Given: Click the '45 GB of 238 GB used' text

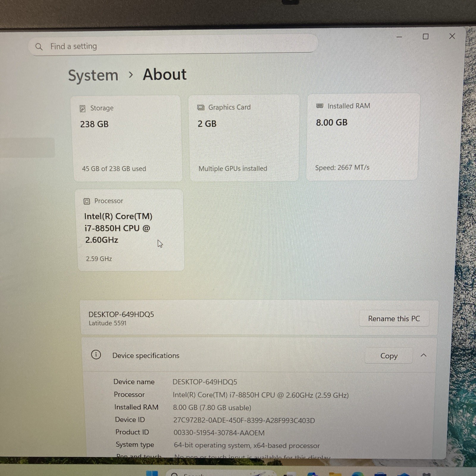Looking at the screenshot, I should (x=114, y=169).
